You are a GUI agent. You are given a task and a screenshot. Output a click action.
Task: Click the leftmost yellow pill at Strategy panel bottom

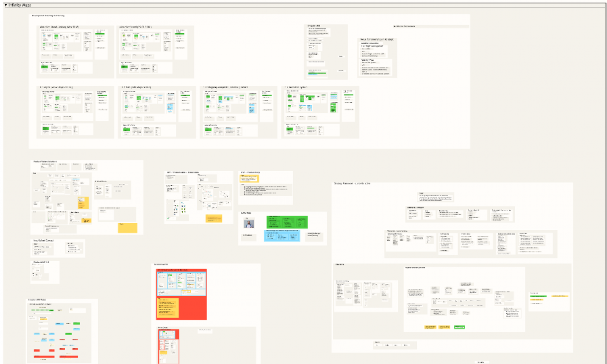click(x=430, y=327)
